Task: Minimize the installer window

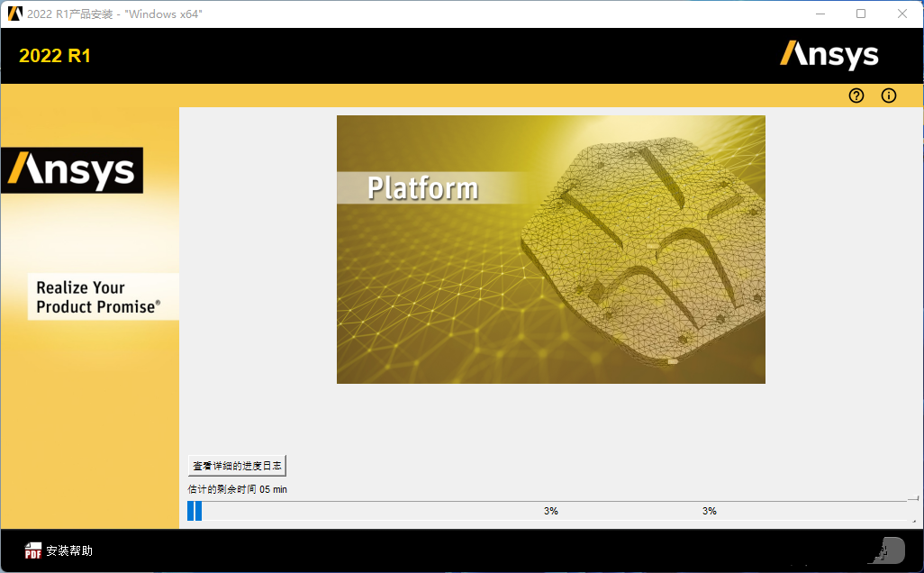Action: point(820,14)
